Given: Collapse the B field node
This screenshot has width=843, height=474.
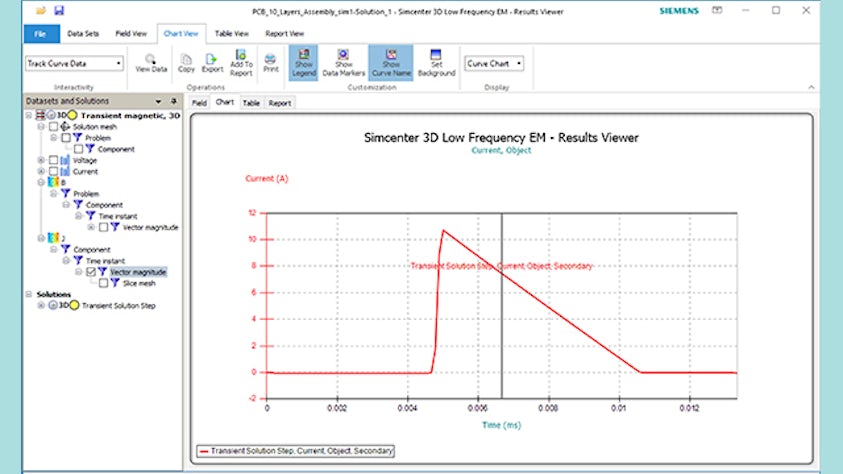Looking at the screenshot, I should (41, 182).
